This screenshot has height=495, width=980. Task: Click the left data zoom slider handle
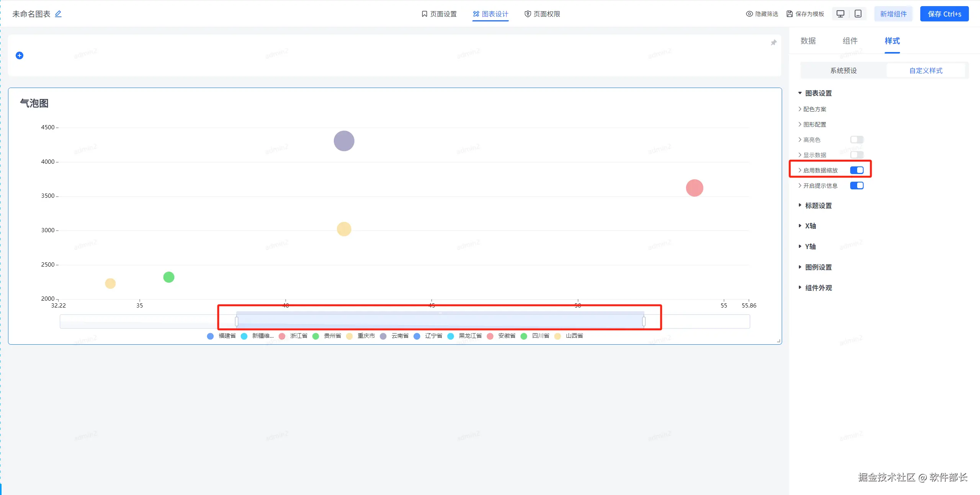[237, 321]
